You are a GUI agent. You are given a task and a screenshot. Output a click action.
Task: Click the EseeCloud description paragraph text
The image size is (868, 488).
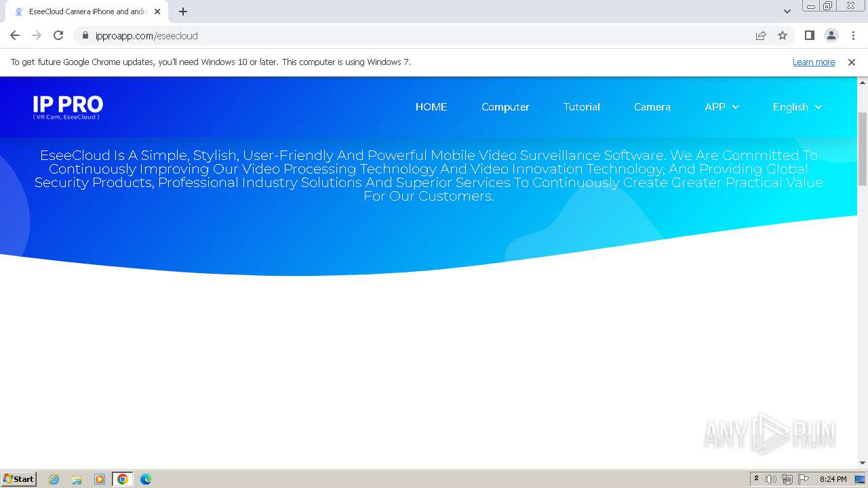pyautogui.click(x=429, y=176)
